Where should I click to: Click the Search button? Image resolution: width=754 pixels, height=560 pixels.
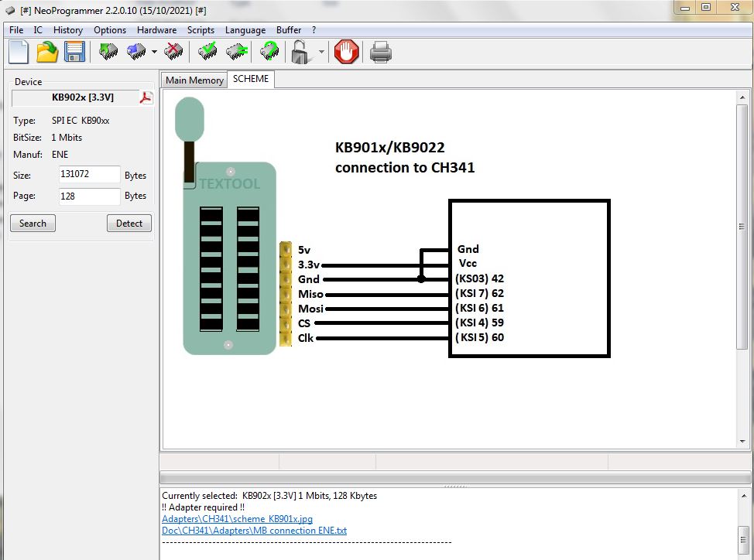[x=33, y=224]
